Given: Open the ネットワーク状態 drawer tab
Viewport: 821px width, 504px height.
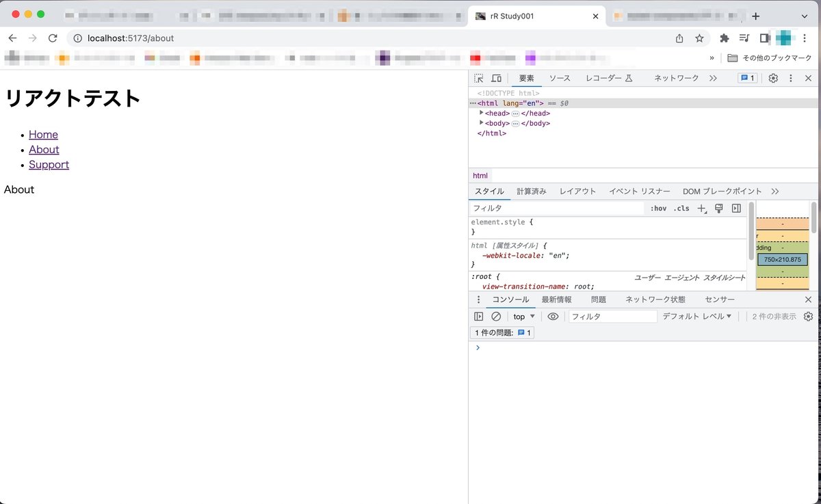Looking at the screenshot, I should click(655, 300).
